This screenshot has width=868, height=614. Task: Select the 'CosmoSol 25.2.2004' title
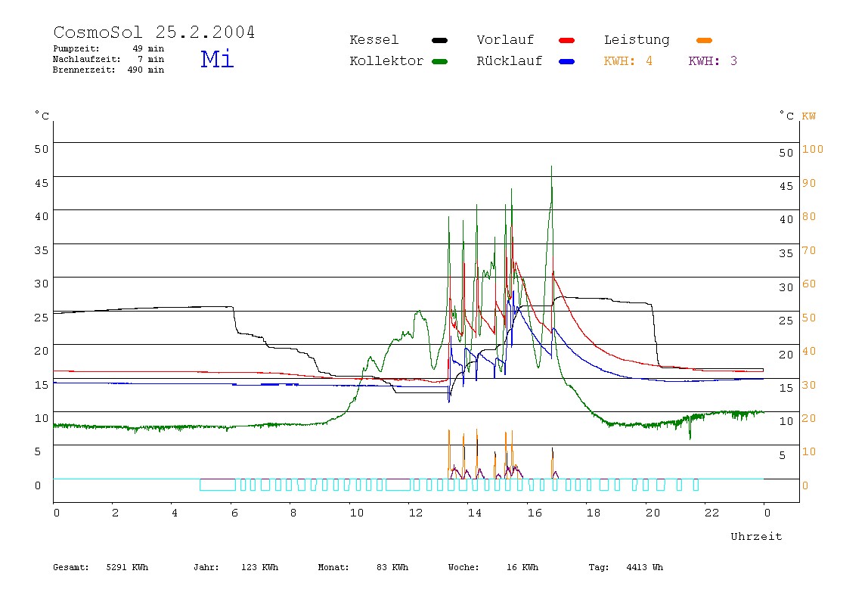click(x=154, y=32)
